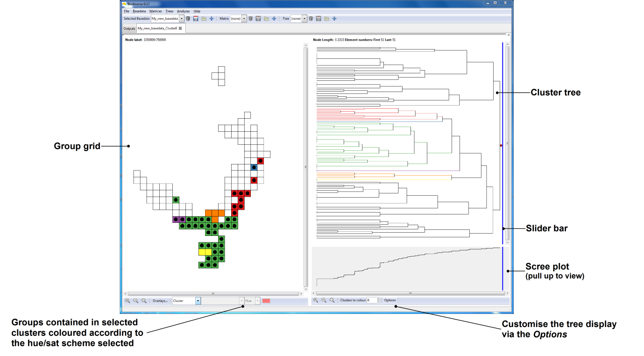
Task: Add a new tree with plus icon
Action: click(x=334, y=19)
